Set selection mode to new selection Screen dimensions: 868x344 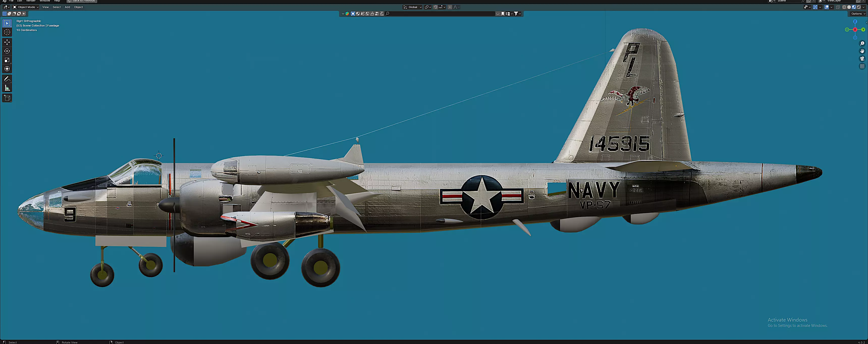(4, 13)
